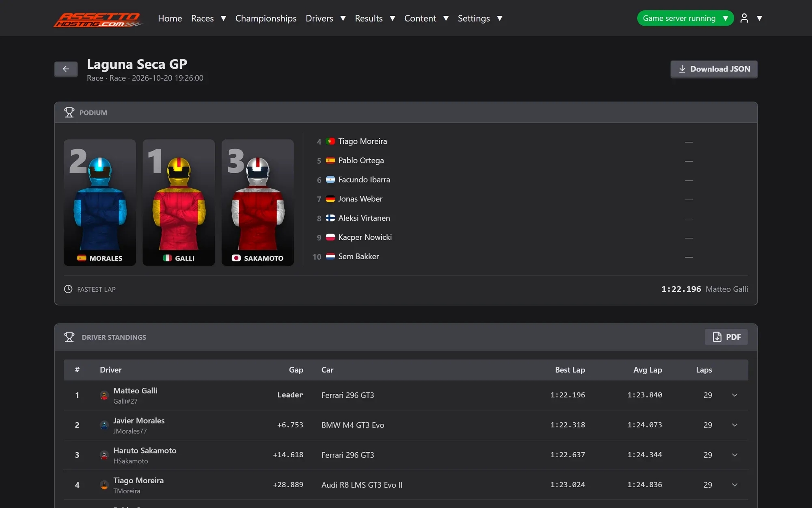Click the Netherlands flag beside Sem Bakker

[330, 256]
